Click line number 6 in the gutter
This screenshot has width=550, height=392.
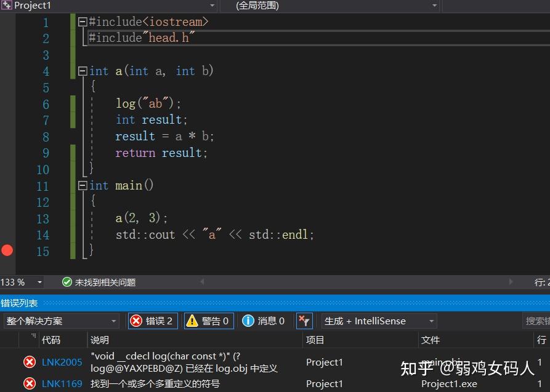(x=46, y=105)
